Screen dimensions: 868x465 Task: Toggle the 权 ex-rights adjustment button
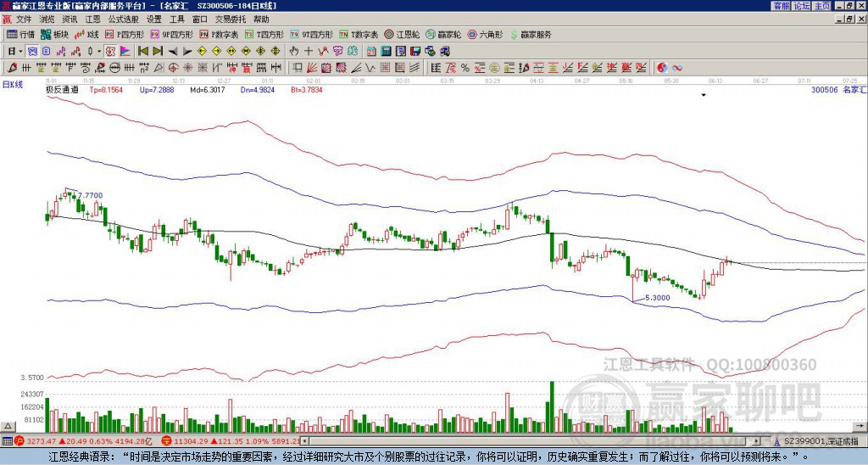click(x=110, y=52)
